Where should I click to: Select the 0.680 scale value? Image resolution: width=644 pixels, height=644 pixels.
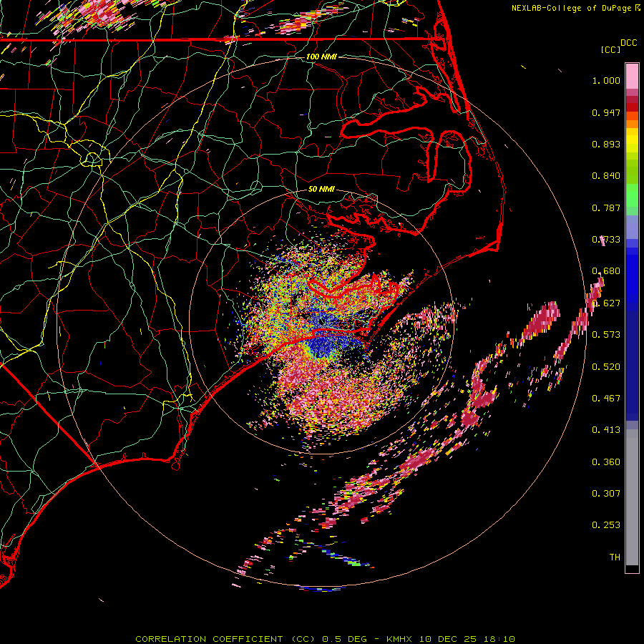point(606,271)
